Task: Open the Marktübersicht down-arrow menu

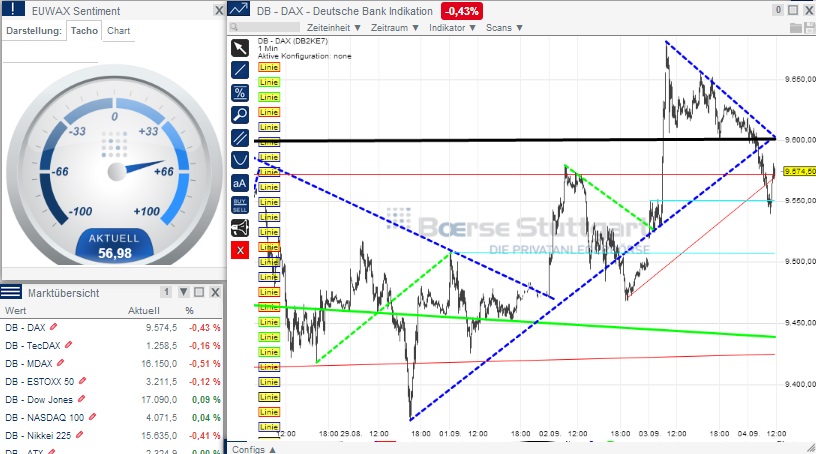Action: click(184, 292)
